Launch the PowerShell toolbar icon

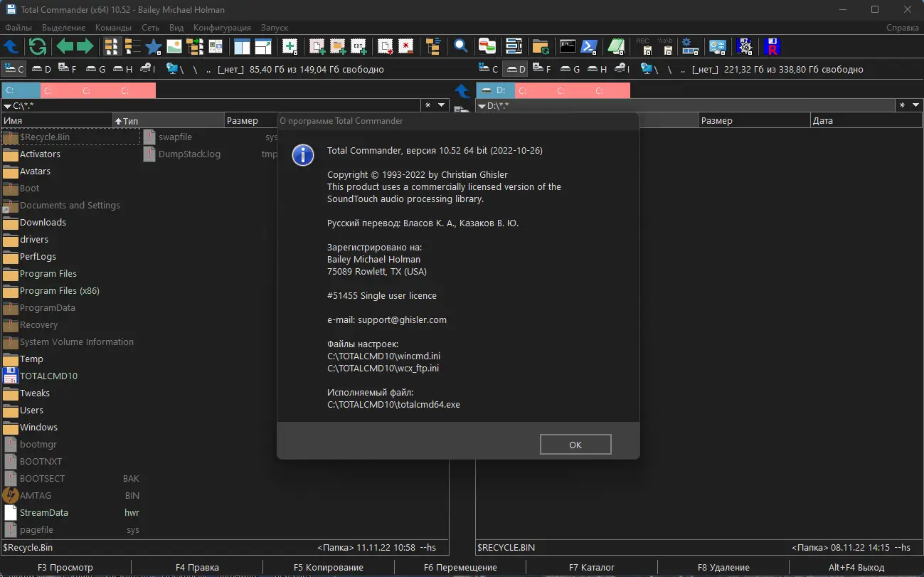pyautogui.click(x=588, y=46)
